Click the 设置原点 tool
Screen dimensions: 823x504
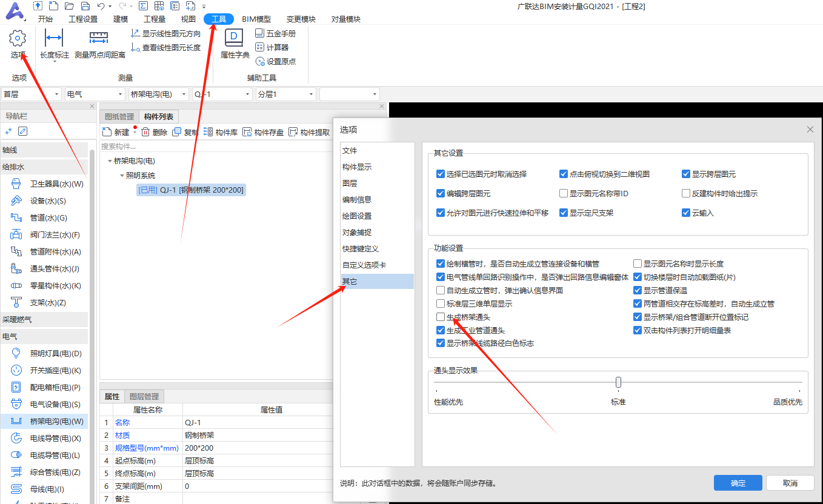pos(276,61)
